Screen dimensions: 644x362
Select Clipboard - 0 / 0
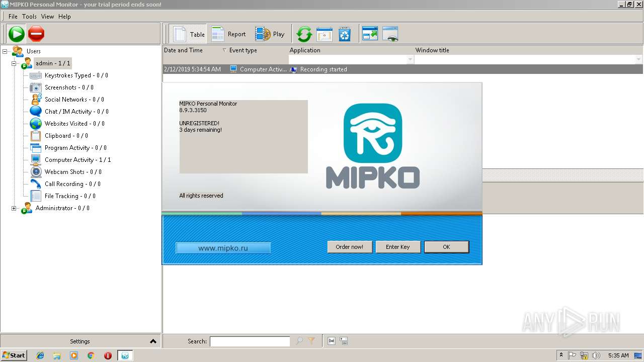point(66,136)
